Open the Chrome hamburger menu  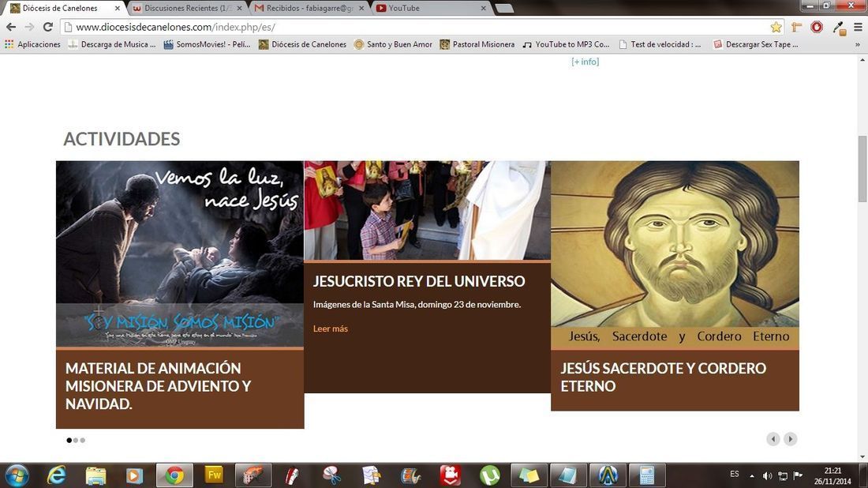tap(858, 27)
